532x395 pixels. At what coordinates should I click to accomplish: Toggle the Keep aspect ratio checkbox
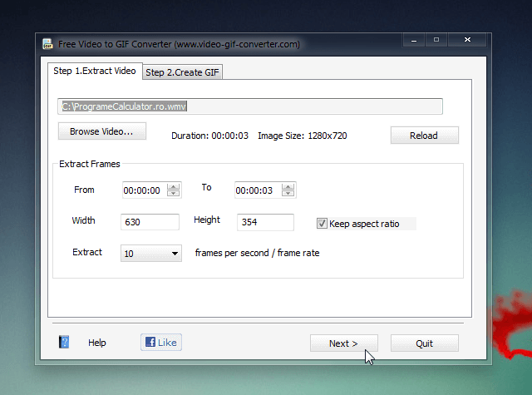tap(322, 224)
